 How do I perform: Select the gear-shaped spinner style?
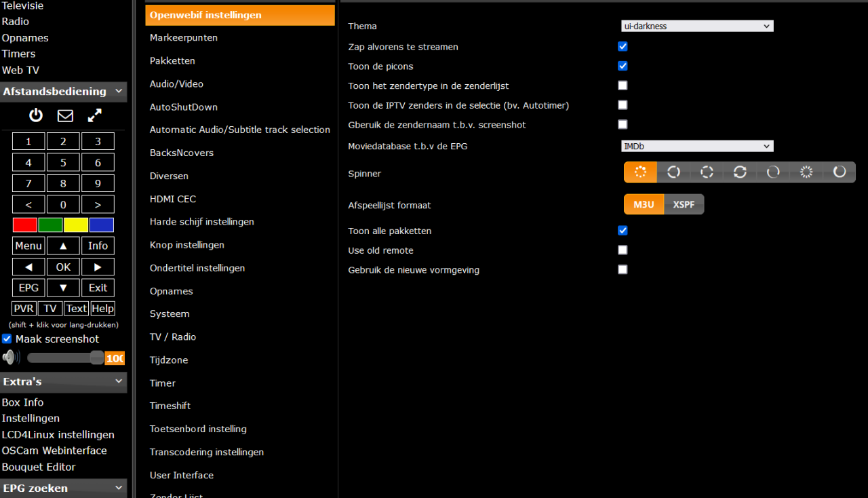point(806,172)
